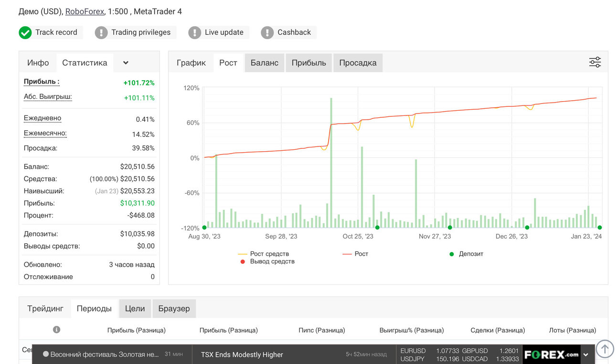The image size is (616, 364).
Task: Click the 'Ежемесячно:' statistic label
Action: 45,134
